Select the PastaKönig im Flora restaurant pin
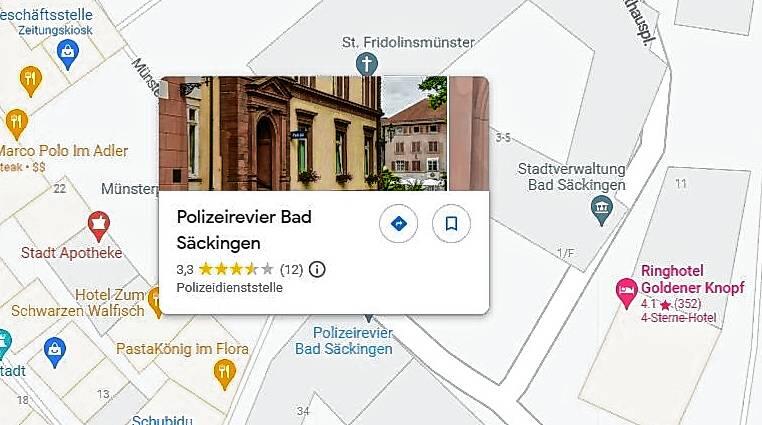 [x=225, y=374]
